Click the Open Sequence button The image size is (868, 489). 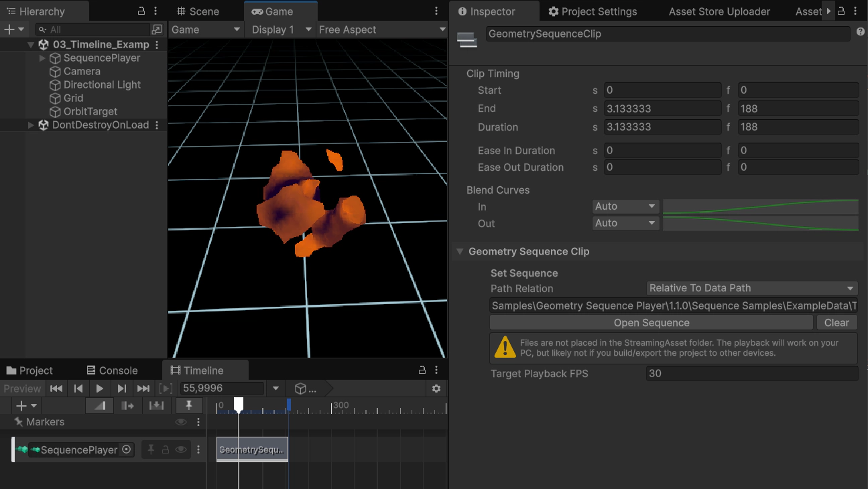tap(651, 322)
